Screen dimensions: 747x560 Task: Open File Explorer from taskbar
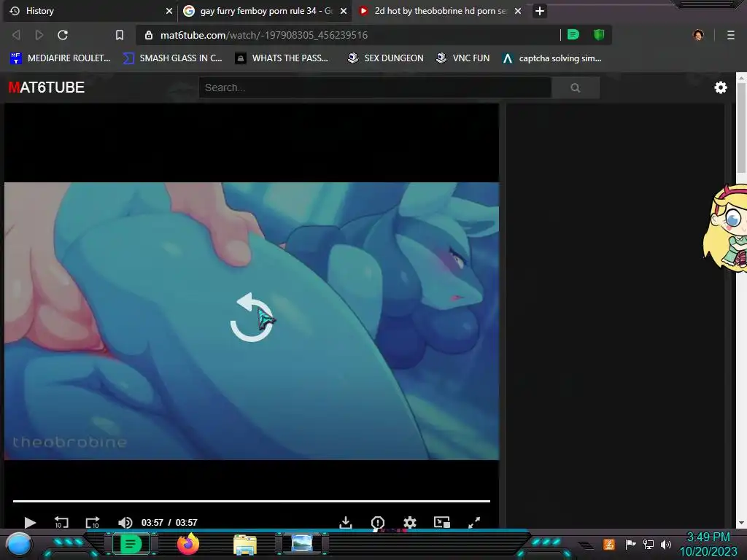[245, 544]
